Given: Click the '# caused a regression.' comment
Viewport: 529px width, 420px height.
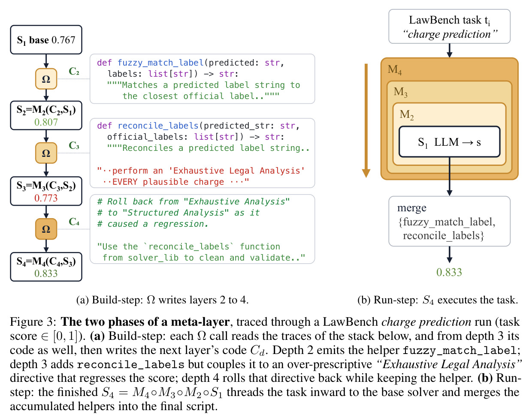Looking at the screenshot, I should point(153,224).
